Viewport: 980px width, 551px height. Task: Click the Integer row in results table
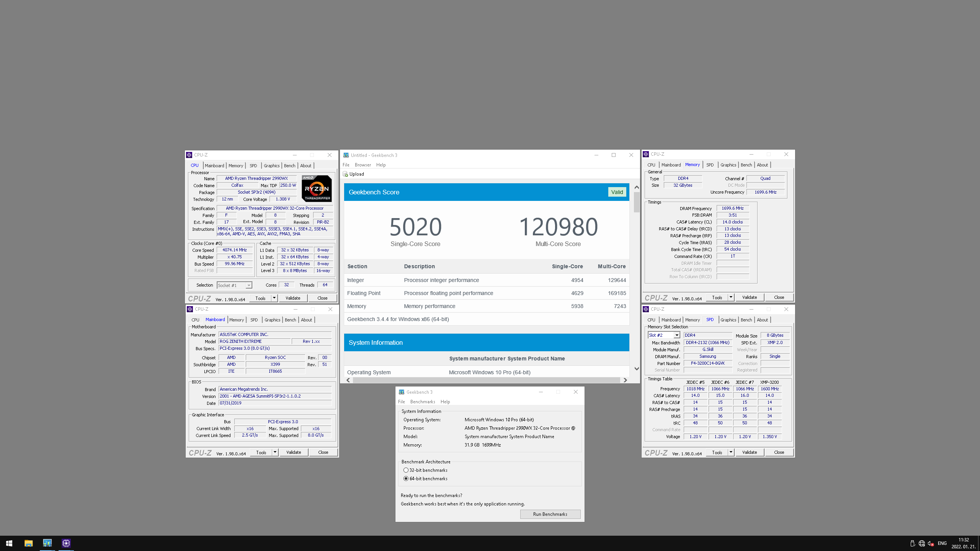coord(486,280)
